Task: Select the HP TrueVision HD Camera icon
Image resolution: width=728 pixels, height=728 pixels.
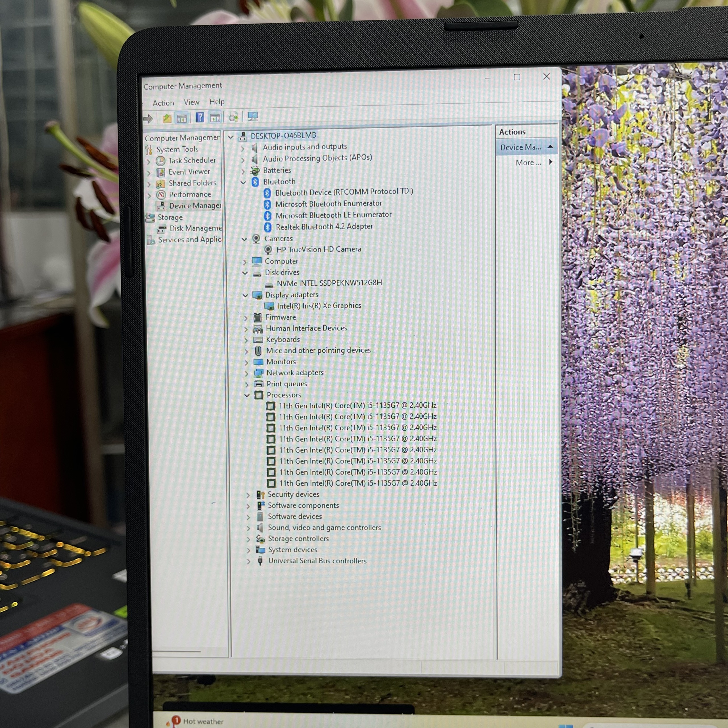Action: coord(268,250)
